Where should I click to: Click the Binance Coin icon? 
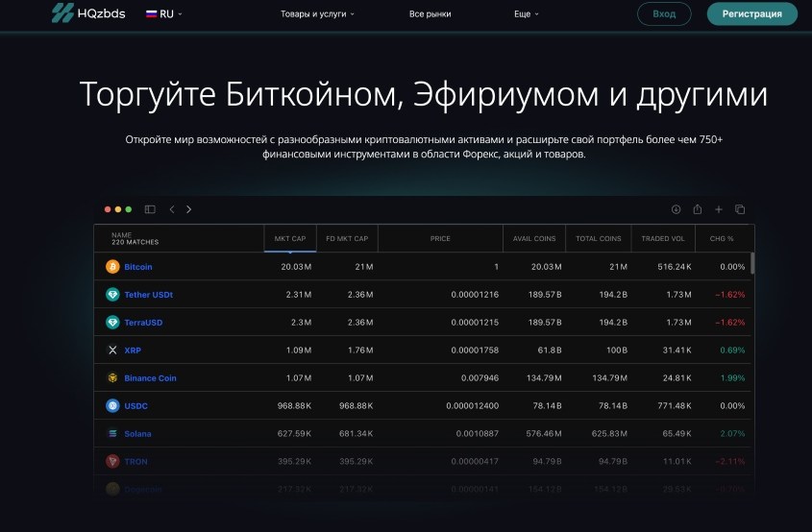(x=112, y=378)
